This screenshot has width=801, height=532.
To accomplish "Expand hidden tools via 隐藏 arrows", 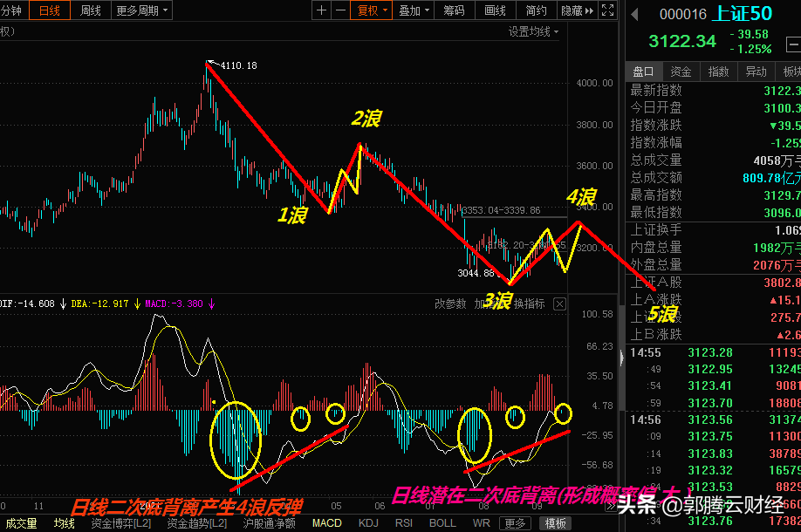I will pos(578,10).
